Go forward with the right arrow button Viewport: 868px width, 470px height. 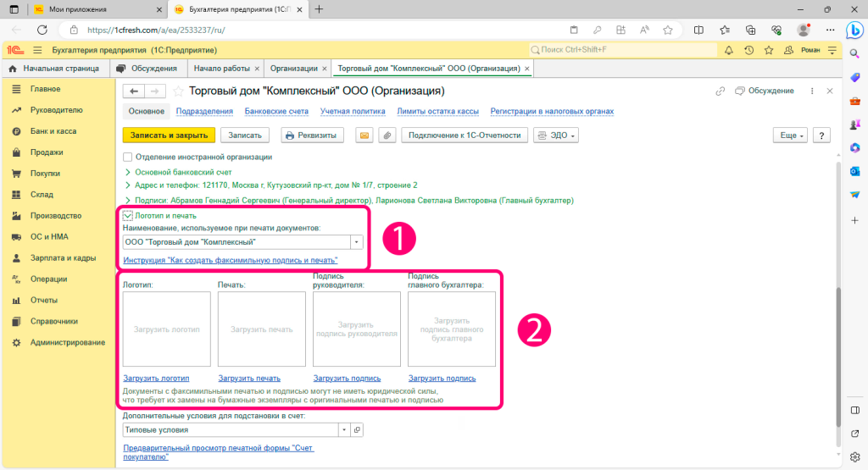click(x=155, y=91)
